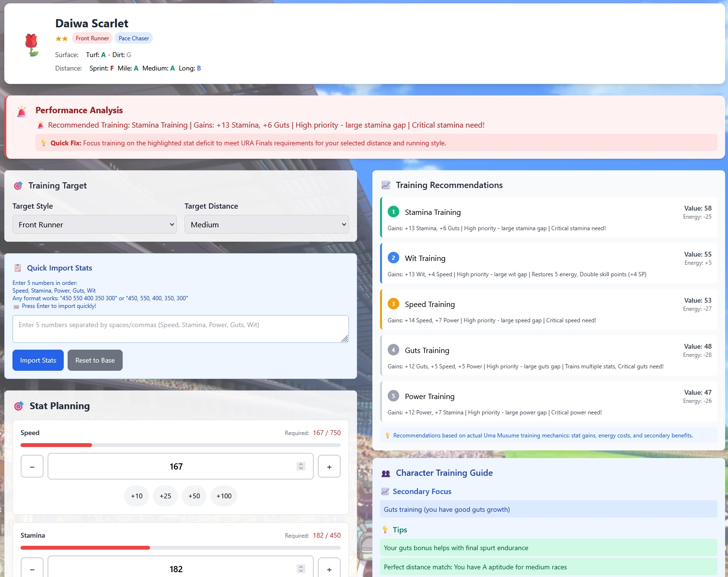
Task: Add +10 to Speed
Action: point(137,496)
